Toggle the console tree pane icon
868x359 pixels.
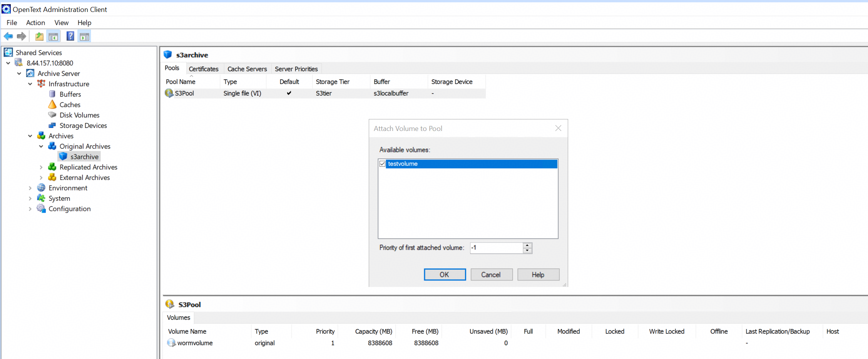(53, 37)
